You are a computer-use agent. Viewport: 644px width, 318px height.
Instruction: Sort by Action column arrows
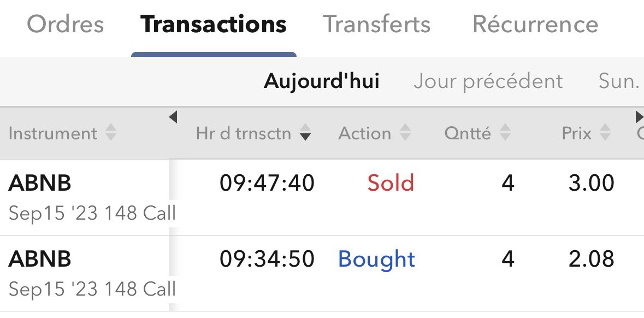[405, 133]
